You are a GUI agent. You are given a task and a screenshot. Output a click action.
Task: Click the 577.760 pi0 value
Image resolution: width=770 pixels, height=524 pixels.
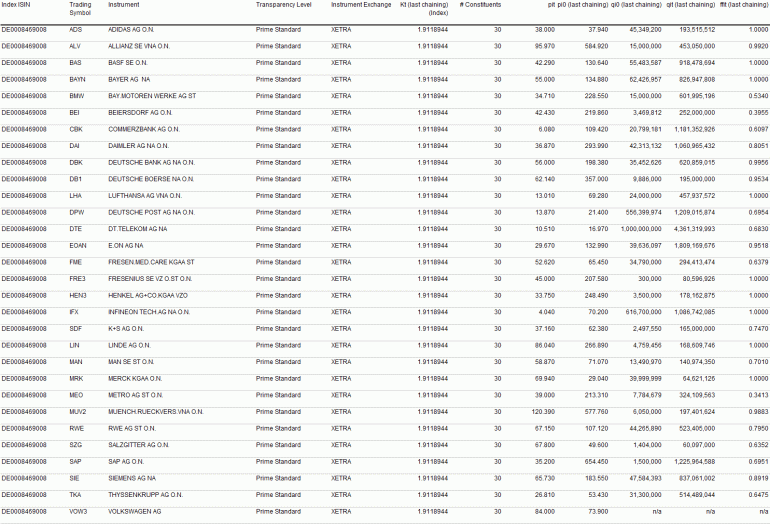(596, 412)
